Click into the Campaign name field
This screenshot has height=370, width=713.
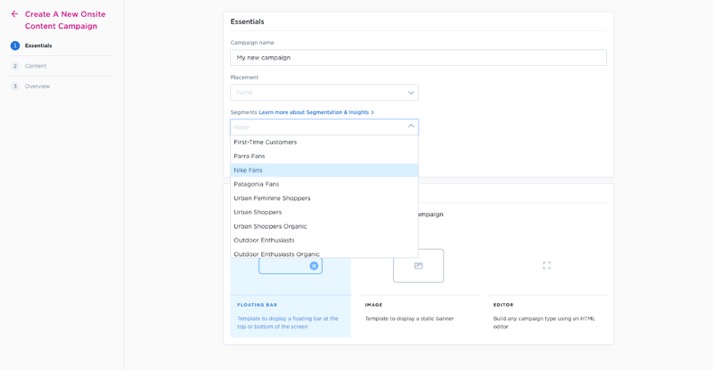tap(418, 58)
